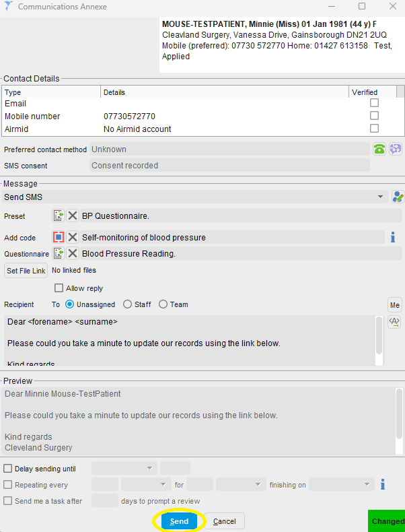This screenshot has height=532, width=405.
Task: Click the info icon beside finishing on
Action: coord(383,484)
